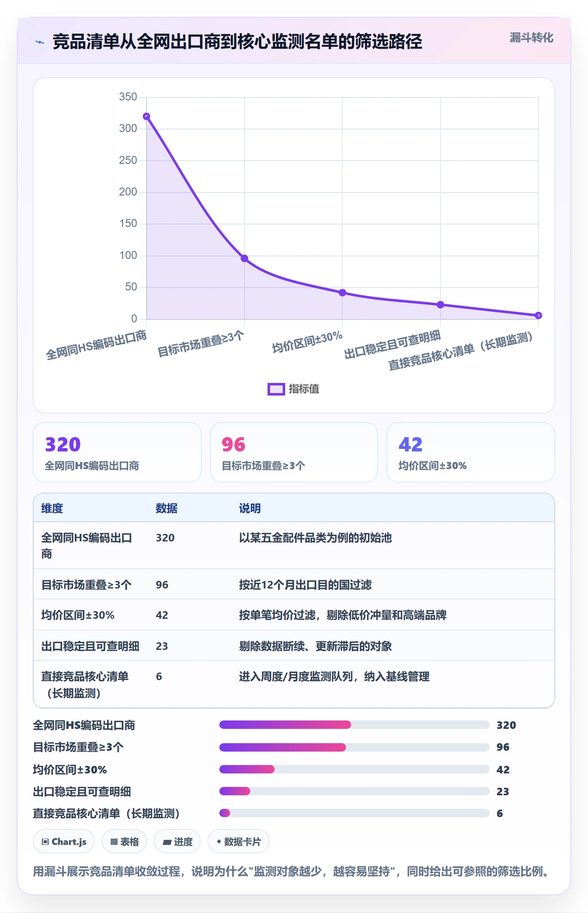588x913 pixels.
Task: Click table cell 按单笔均价过滤，剔除低价冲量和高端品牌
Action: [x=343, y=615]
